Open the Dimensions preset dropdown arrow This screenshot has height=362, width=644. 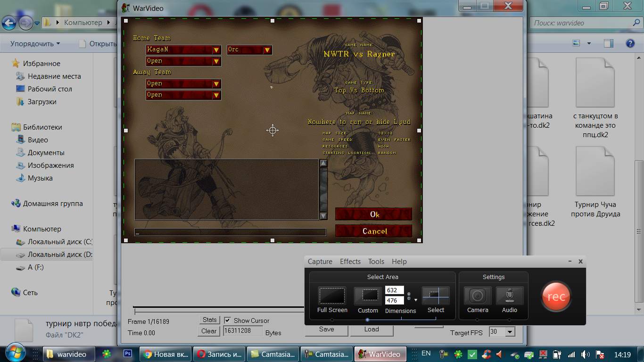click(416, 300)
